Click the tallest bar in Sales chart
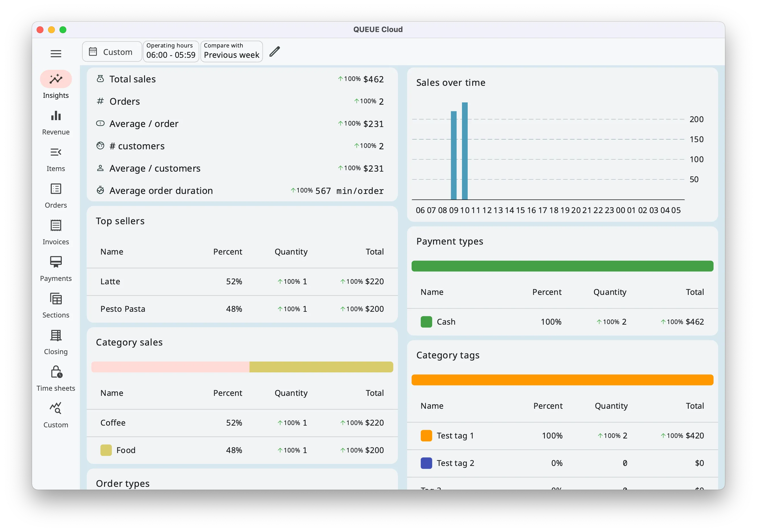The height and width of the screenshot is (532, 757). coord(465,151)
